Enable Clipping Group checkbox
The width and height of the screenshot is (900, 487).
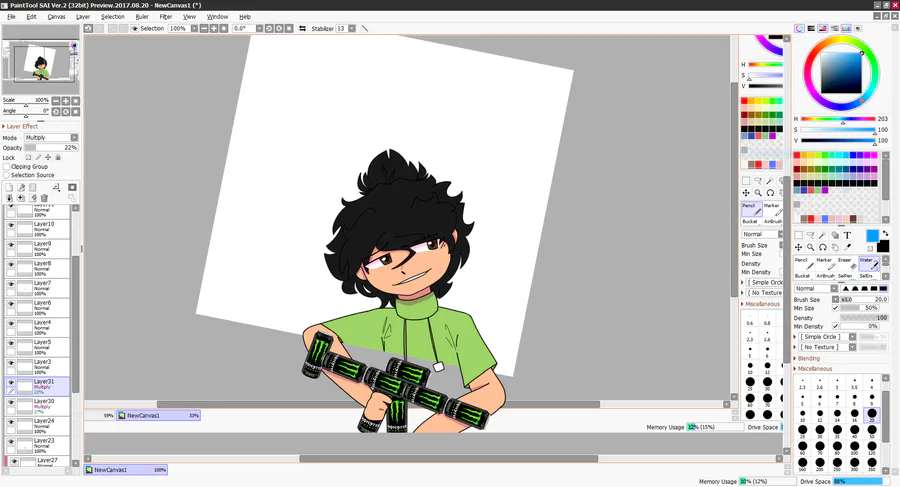pos(7,167)
